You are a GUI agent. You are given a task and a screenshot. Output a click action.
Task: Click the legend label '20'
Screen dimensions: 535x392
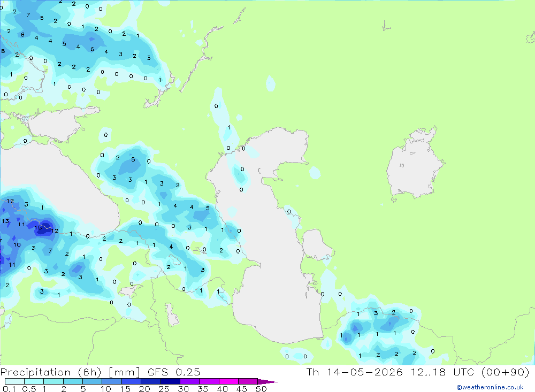144,389
